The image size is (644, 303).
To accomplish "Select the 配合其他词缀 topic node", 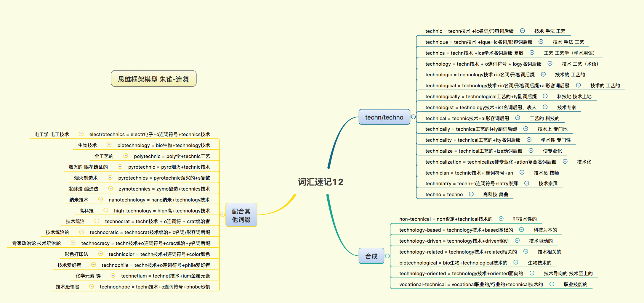I will tap(241, 215).
